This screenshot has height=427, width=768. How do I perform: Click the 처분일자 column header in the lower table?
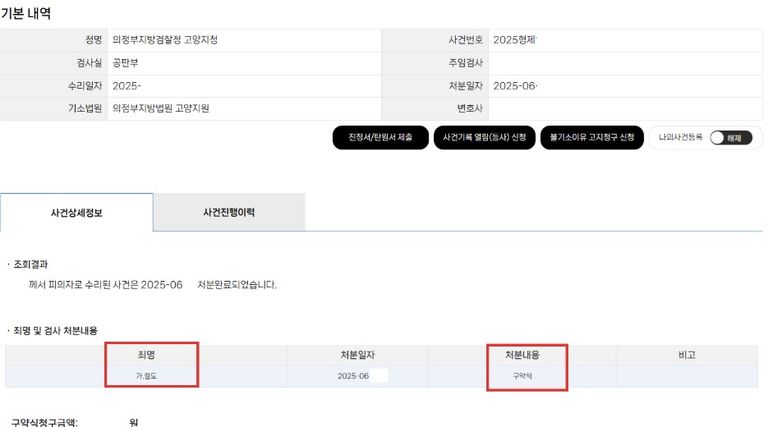pos(356,354)
